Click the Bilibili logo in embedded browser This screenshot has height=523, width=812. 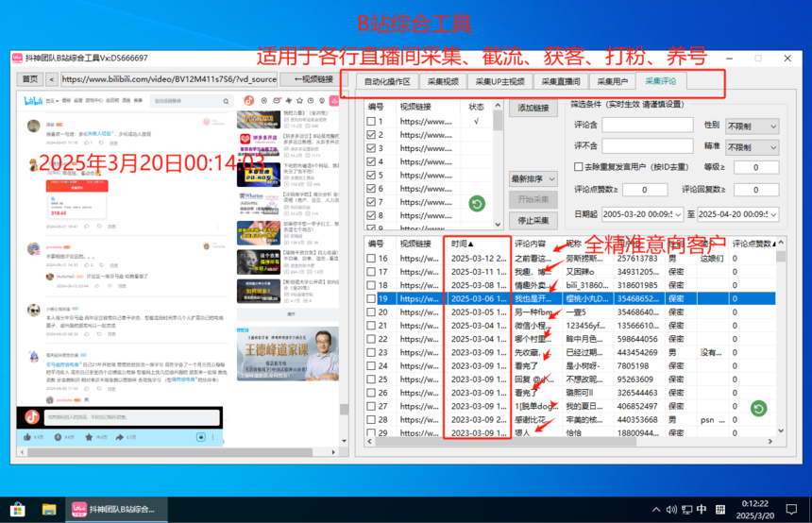(33, 101)
